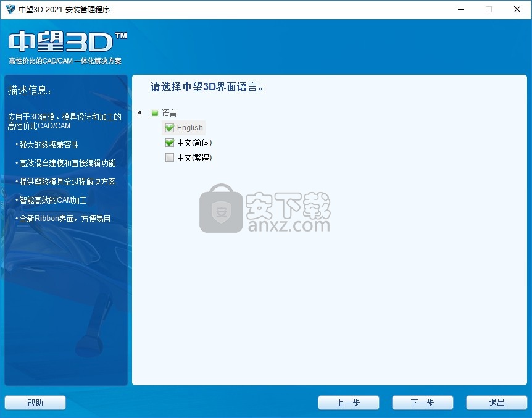Image resolution: width=532 pixels, height=418 pixels.
Task: Toggle the 语言 parent checkbox
Action: [x=155, y=113]
